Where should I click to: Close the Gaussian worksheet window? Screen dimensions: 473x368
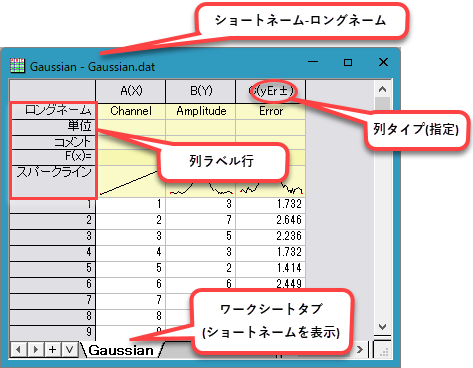[383, 62]
